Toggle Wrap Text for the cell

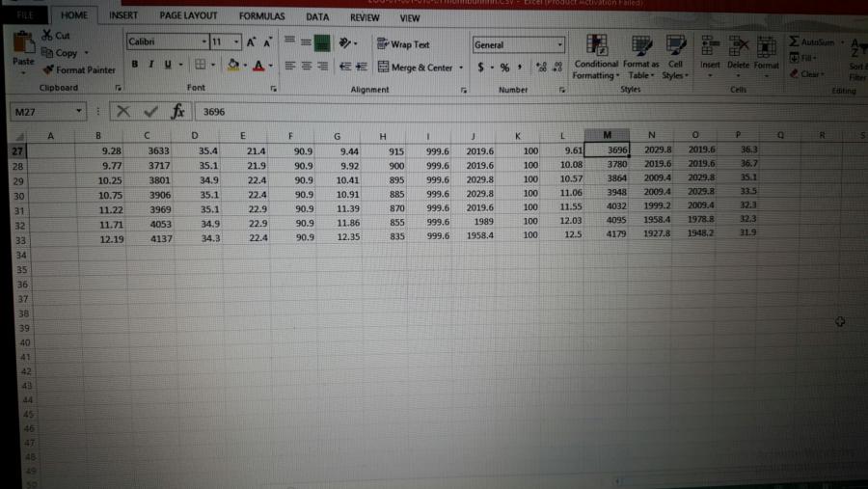404,44
